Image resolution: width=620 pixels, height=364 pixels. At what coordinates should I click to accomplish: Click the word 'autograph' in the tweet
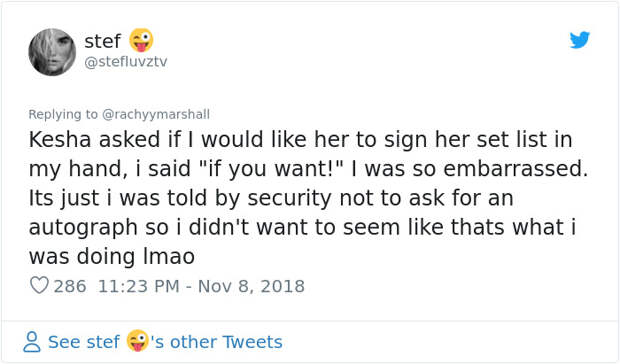pos(83,228)
